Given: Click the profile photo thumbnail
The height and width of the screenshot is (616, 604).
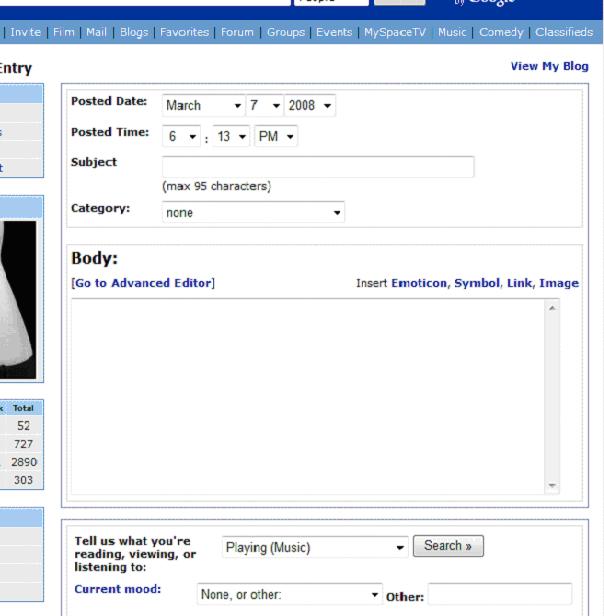Looking at the screenshot, I should [x=18, y=300].
